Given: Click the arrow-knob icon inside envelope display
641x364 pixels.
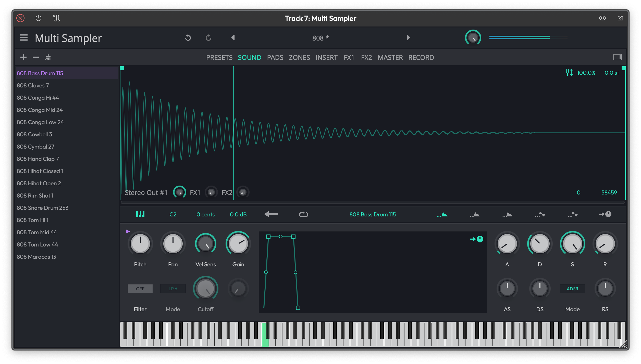Looking at the screenshot, I should point(476,239).
